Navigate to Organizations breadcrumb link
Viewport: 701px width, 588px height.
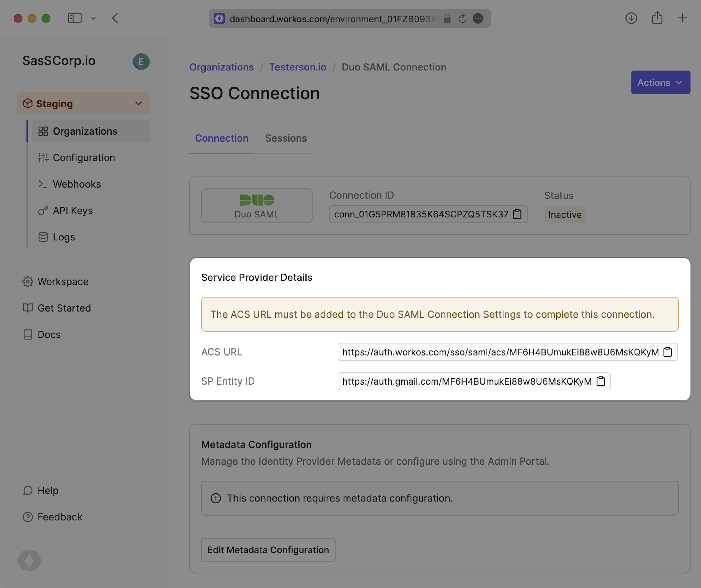coord(221,67)
